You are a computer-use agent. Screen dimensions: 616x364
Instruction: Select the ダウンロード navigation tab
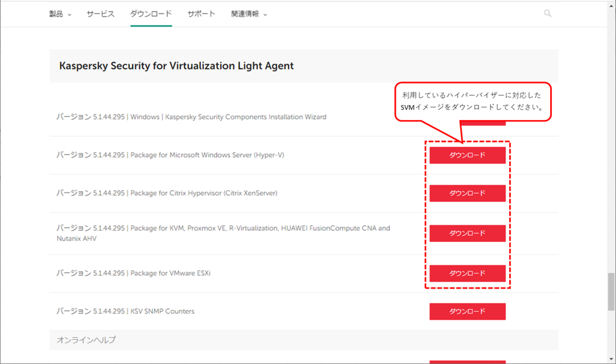pyautogui.click(x=151, y=14)
